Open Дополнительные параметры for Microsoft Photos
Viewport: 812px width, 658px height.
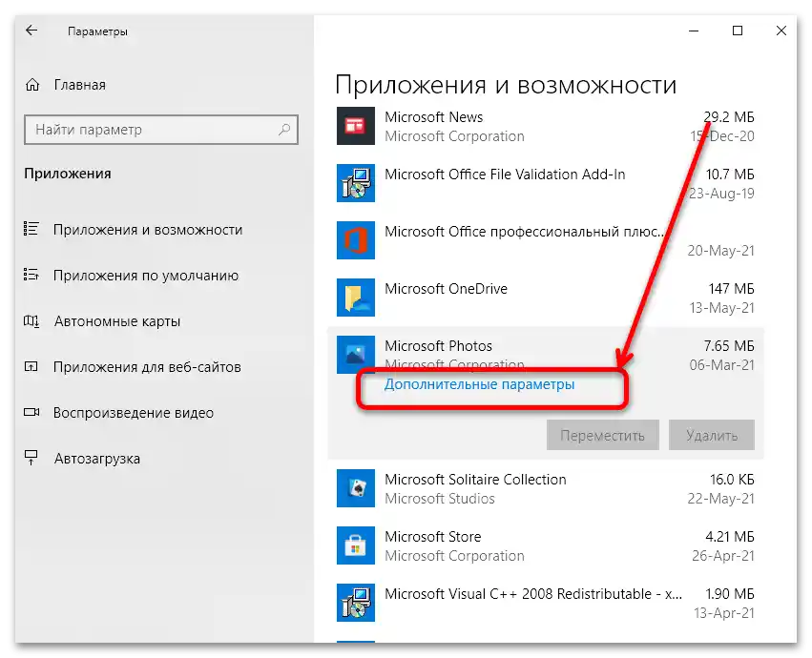(x=479, y=384)
